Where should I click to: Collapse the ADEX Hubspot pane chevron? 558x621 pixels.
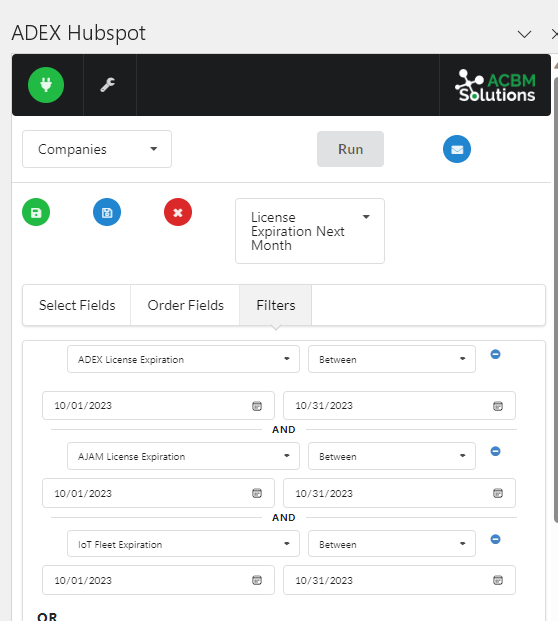524,34
